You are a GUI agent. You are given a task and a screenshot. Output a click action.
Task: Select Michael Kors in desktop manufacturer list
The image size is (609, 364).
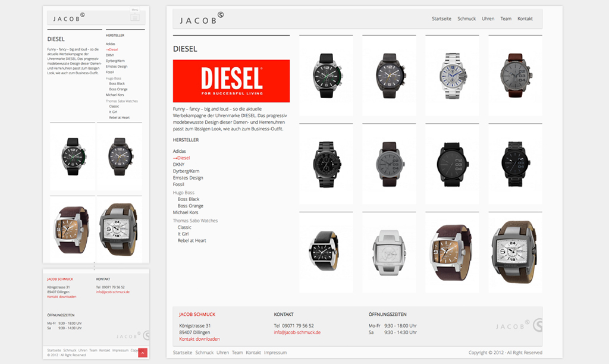[x=186, y=212]
